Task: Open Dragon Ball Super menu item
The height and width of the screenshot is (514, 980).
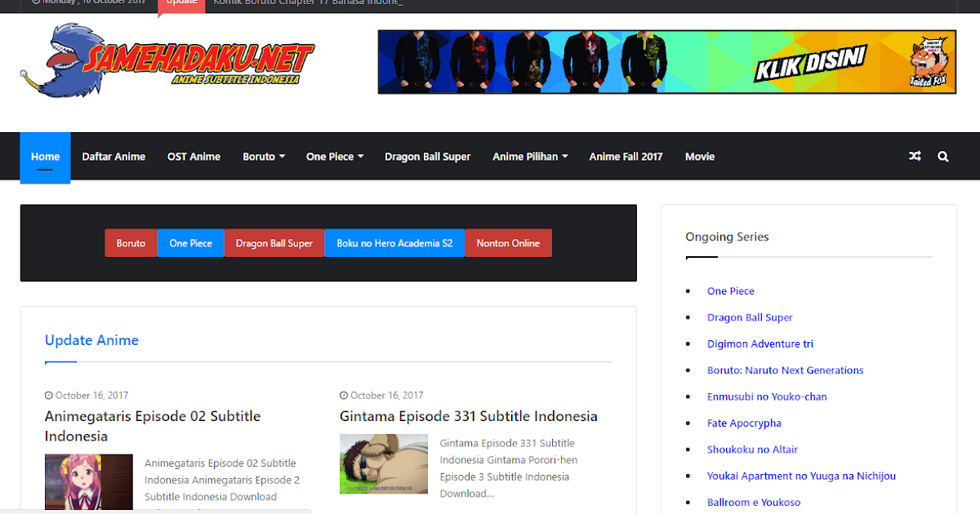Action: 428,157
